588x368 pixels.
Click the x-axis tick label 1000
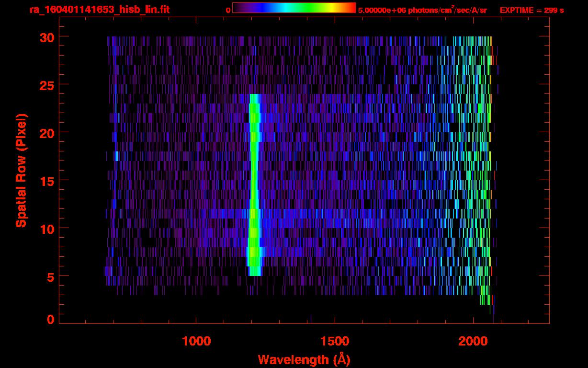point(196,341)
